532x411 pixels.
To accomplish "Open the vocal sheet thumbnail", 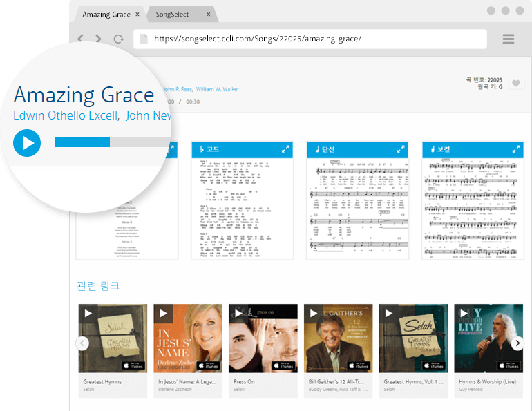I will 473,209.
